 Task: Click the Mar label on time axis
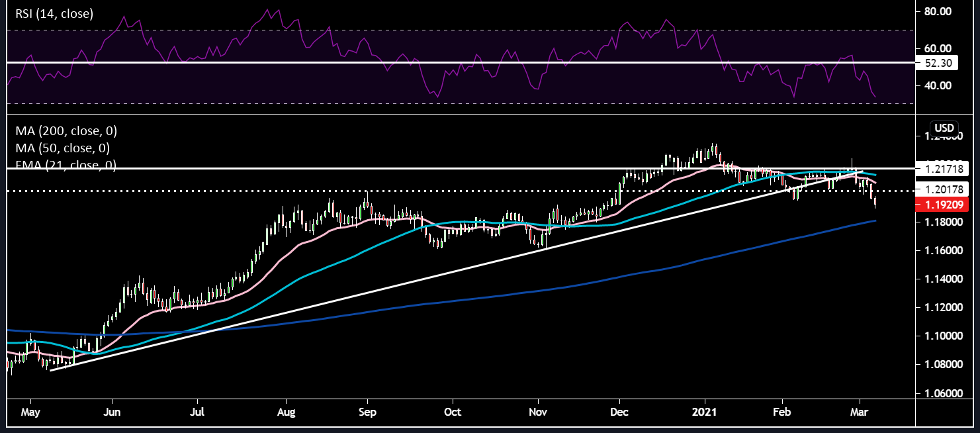tap(860, 411)
